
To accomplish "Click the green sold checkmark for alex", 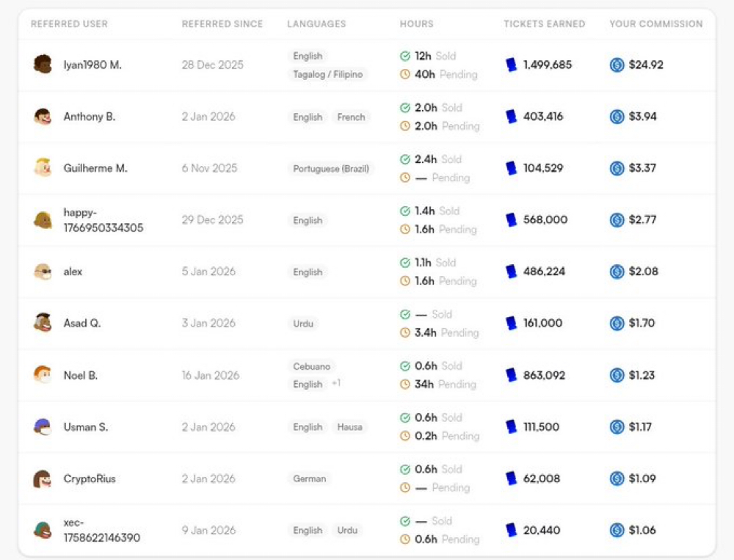I will (x=405, y=263).
